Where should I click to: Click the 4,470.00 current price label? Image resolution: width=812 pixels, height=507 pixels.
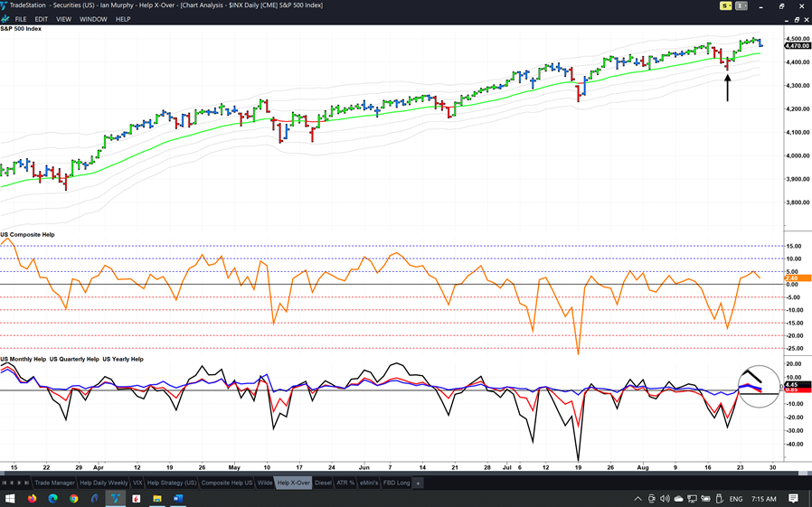pyautogui.click(x=797, y=45)
